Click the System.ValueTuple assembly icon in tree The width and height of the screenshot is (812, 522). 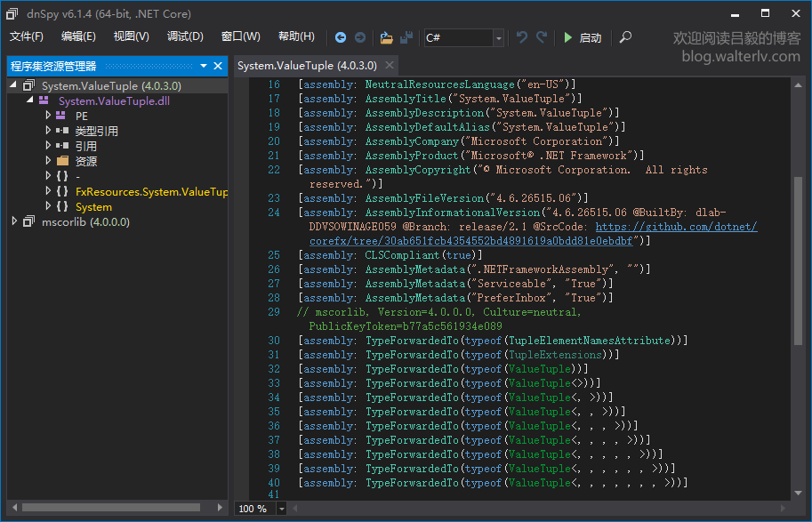click(x=29, y=85)
